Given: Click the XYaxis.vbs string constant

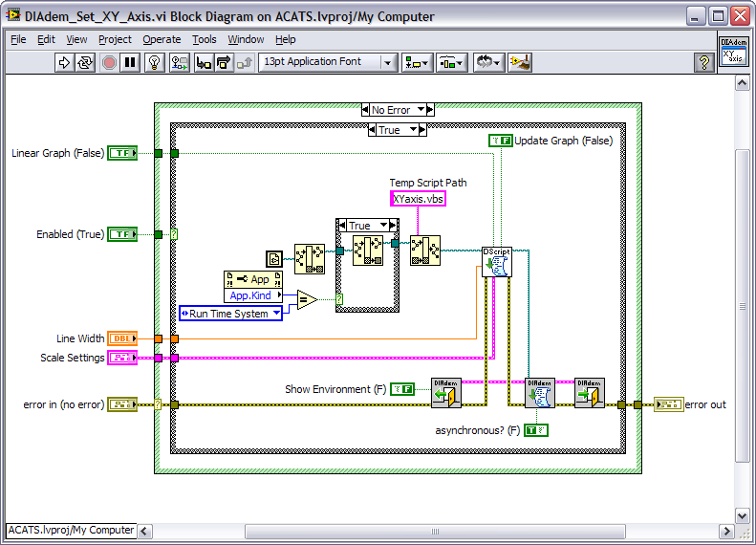Looking at the screenshot, I should (418, 199).
